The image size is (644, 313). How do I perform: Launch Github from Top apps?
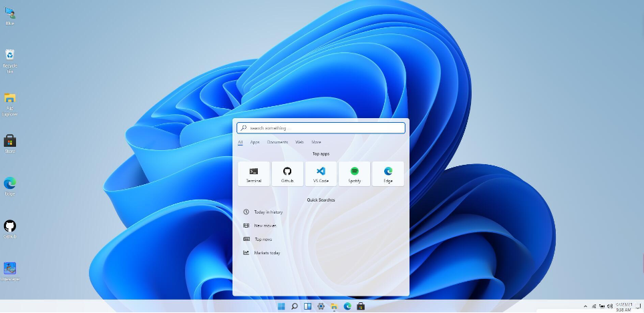click(287, 174)
